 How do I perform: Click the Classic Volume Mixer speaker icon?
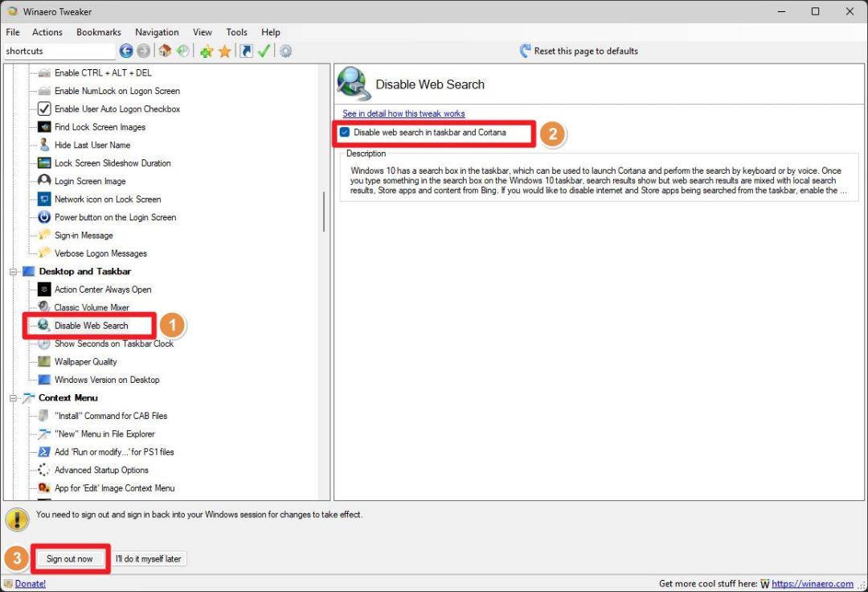pos(44,306)
